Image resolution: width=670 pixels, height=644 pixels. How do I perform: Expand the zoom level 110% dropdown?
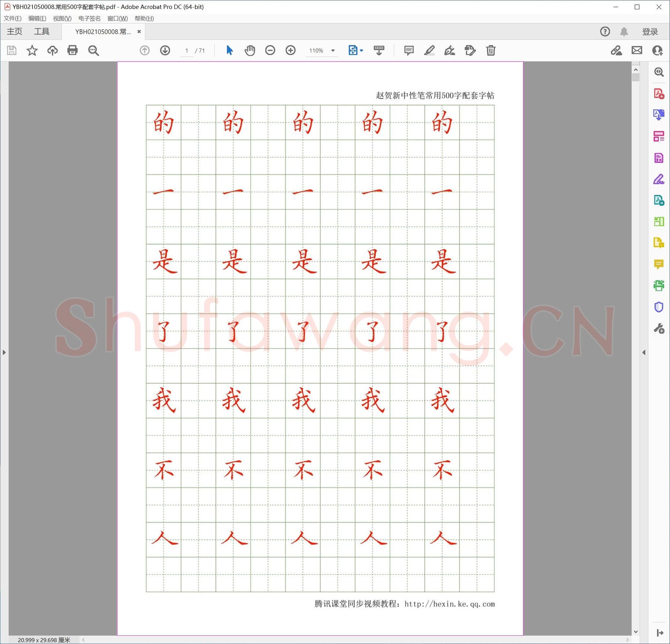[333, 51]
